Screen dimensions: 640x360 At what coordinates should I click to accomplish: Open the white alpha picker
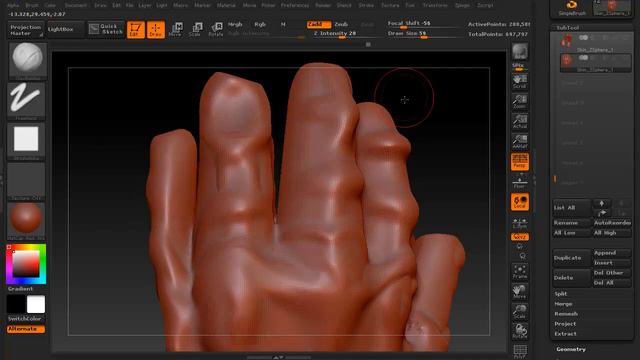coord(26,141)
